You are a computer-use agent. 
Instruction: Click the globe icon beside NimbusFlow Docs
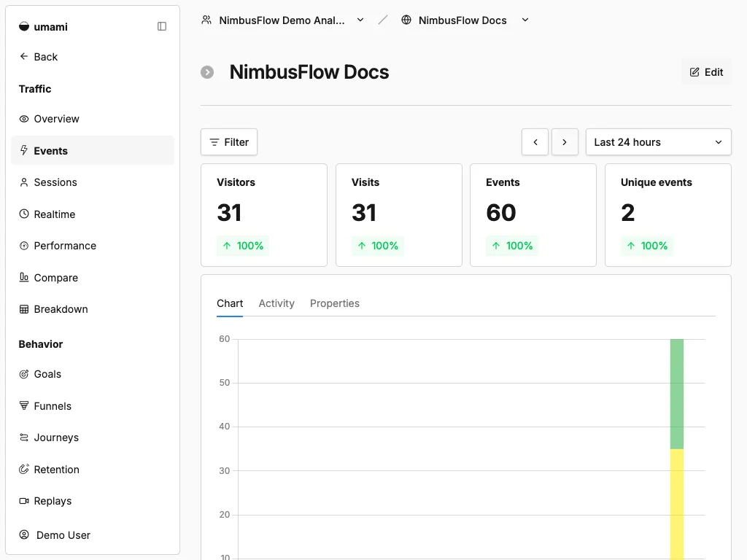pos(406,20)
